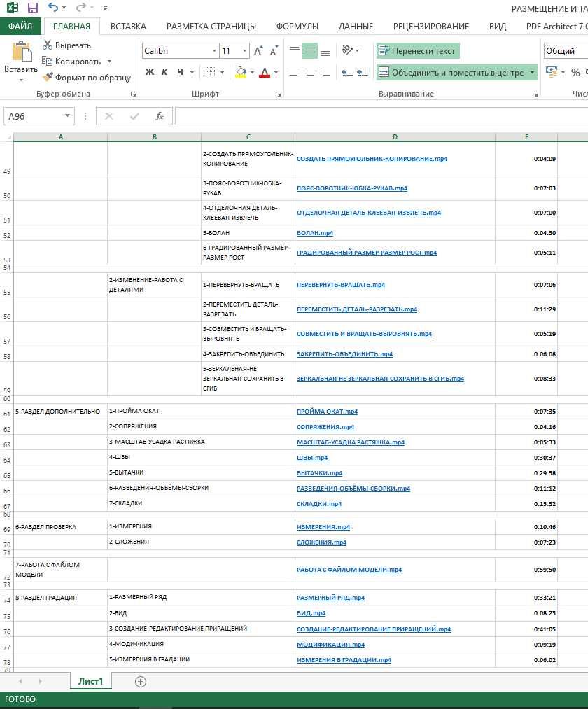This screenshot has width=588, height=709.
Task: Open the Буфер обмена dialog launcher
Action: click(133, 94)
